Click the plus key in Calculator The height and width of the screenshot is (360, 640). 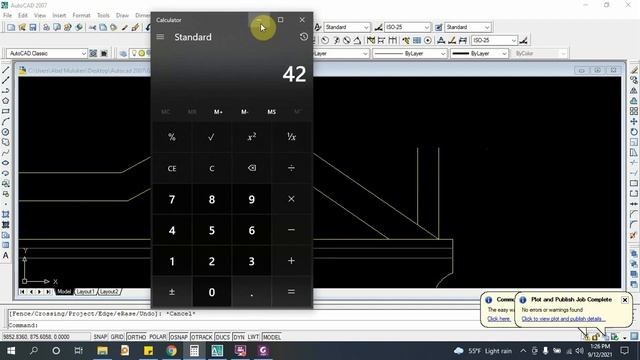[x=291, y=261]
